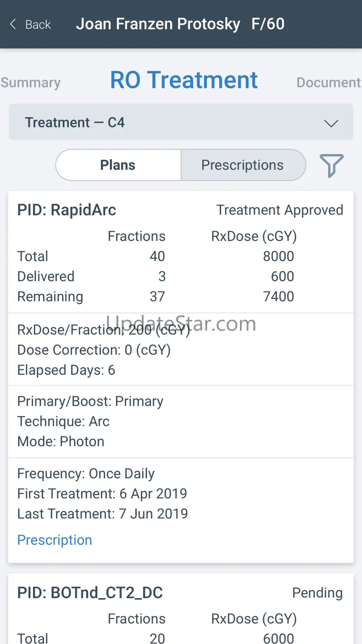
Task: Tap the F/60 patient gender-age label
Action: pyautogui.click(x=268, y=24)
